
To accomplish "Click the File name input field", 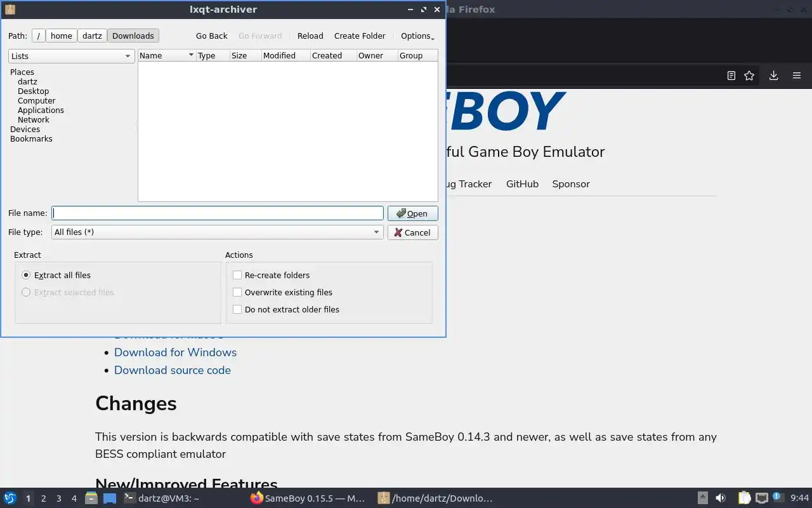I will pos(218,213).
